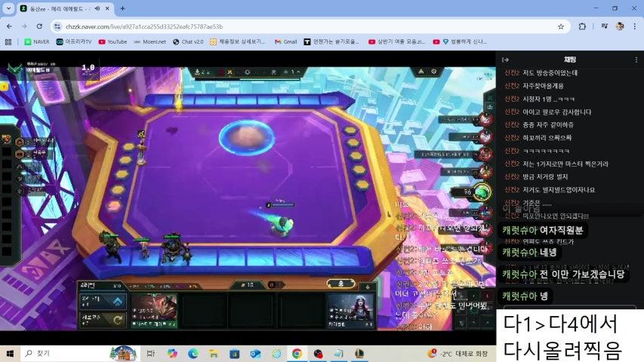The width and height of the screenshot is (644, 362).
Task: Go back with the browser back arrow
Action: click(10, 26)
